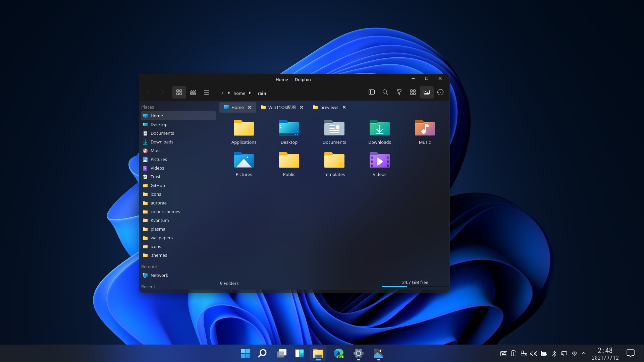The image size is (644, 362).
Task: Select the Public folder icon
Action: pos(289,160)
